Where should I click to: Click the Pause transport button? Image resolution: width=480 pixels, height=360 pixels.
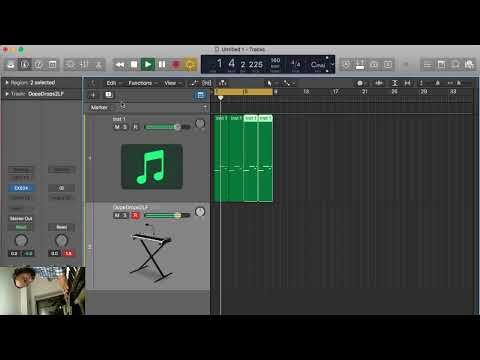coord(162,64)
